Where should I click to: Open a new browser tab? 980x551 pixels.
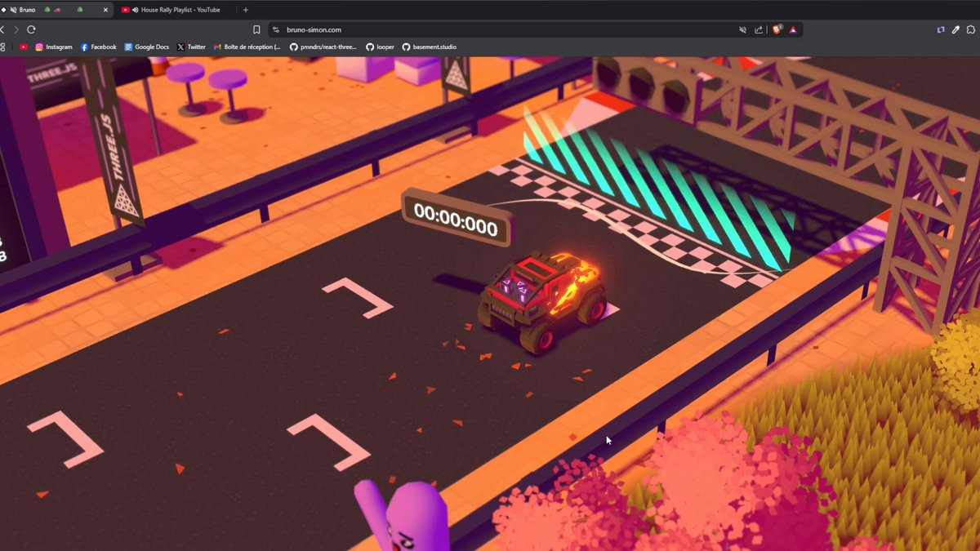click(x=246, y=10)
